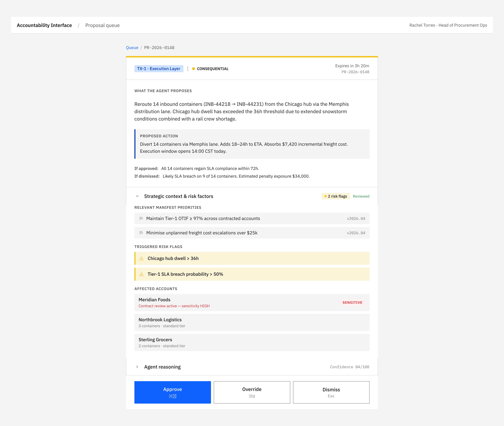Click the RELEVANT MANIFEST PRIORITIES heading

(x=168, y=207)
